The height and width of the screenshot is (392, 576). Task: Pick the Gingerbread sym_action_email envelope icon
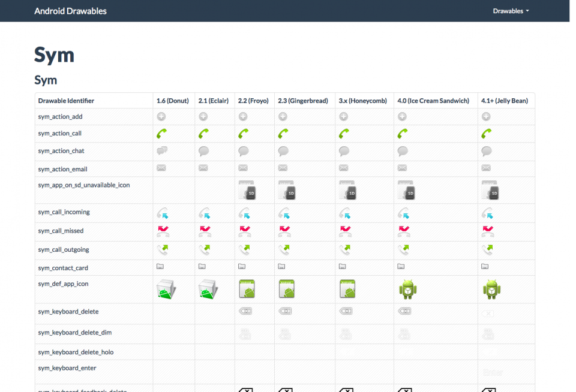coord(283,168)
